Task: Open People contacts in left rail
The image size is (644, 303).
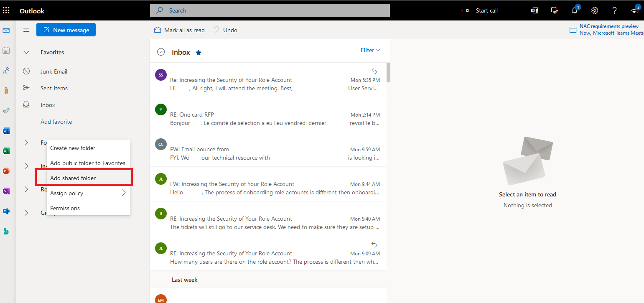Action: tap(6, 71)
